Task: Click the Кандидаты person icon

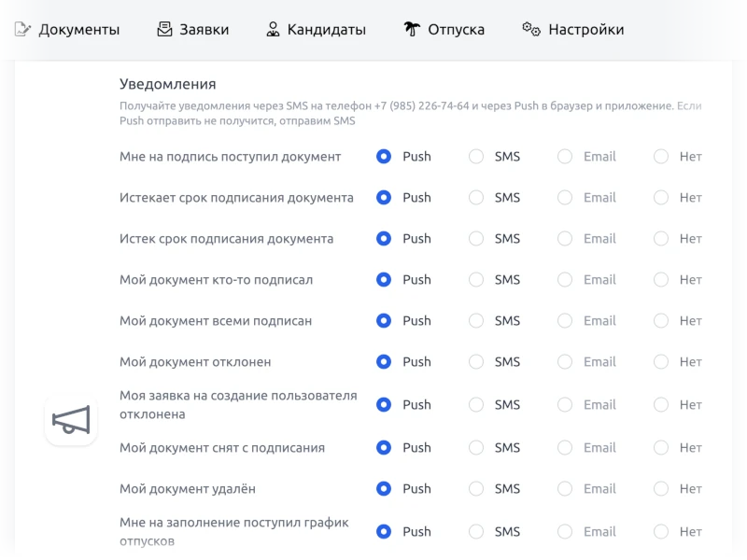Action: click(x=273, y=29)
